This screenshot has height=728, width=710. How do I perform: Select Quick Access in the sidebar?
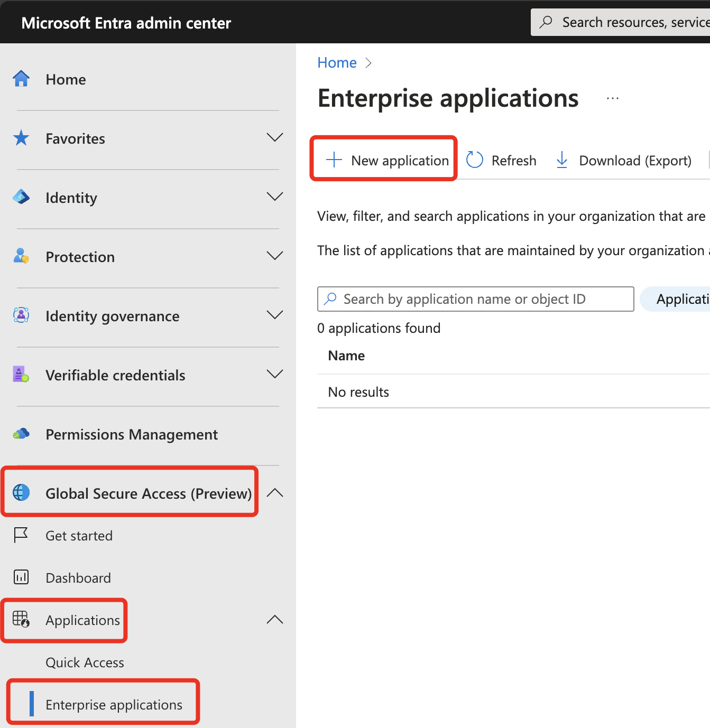(85, 662)
